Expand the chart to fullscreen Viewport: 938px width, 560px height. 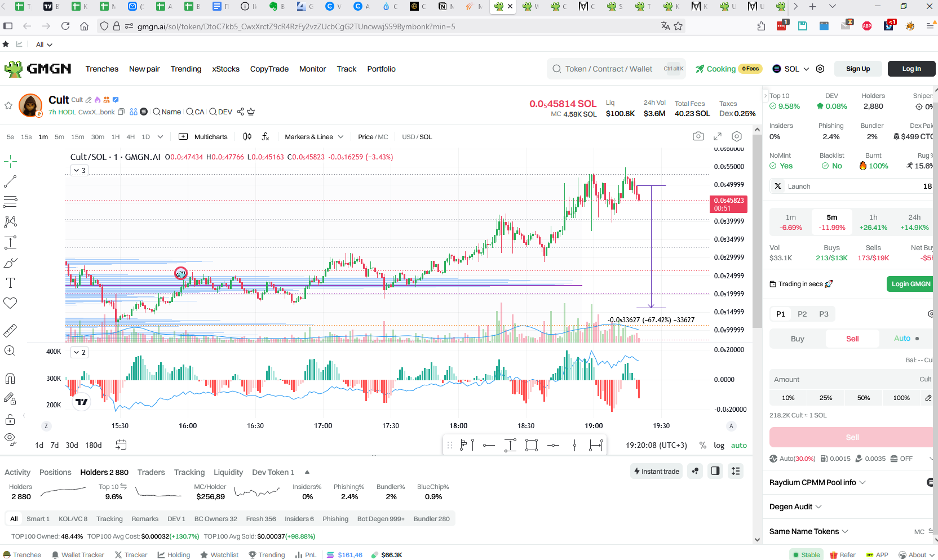point(718,136)
